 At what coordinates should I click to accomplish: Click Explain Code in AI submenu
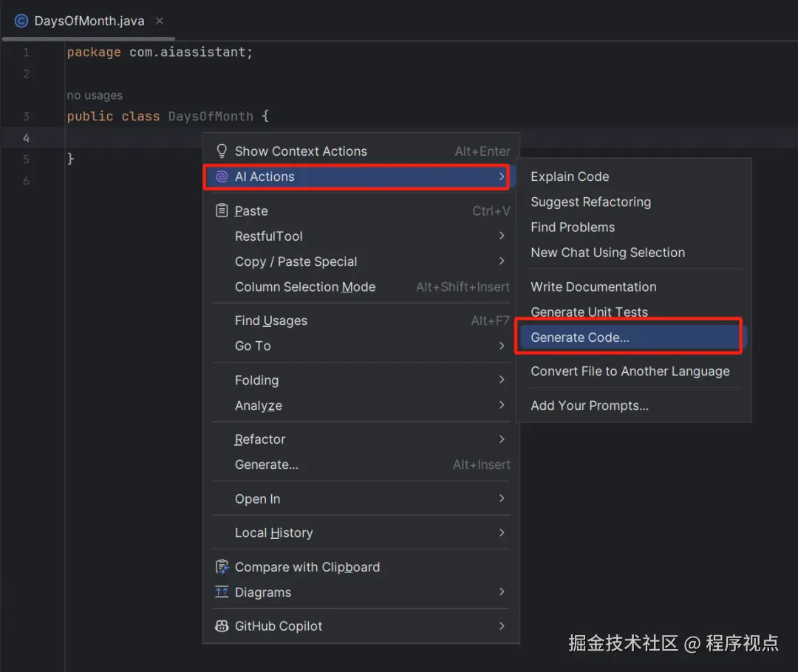point(634,176)
